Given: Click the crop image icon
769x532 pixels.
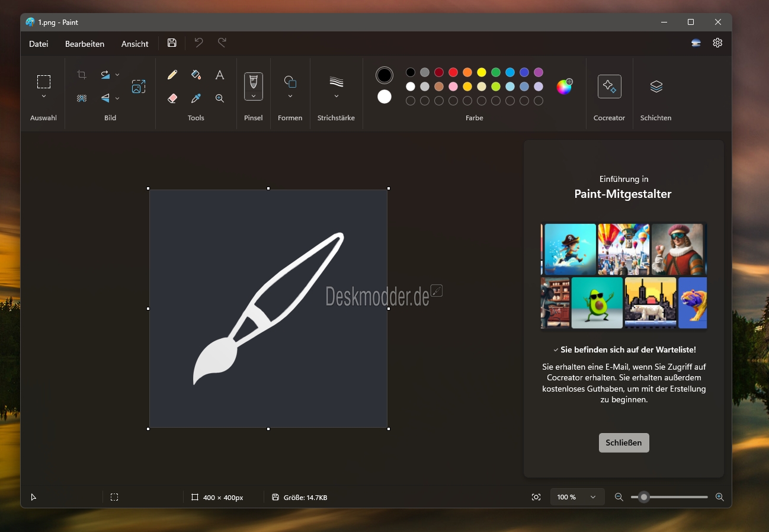Looking at the screenshot, I should (x=82, y=75).
